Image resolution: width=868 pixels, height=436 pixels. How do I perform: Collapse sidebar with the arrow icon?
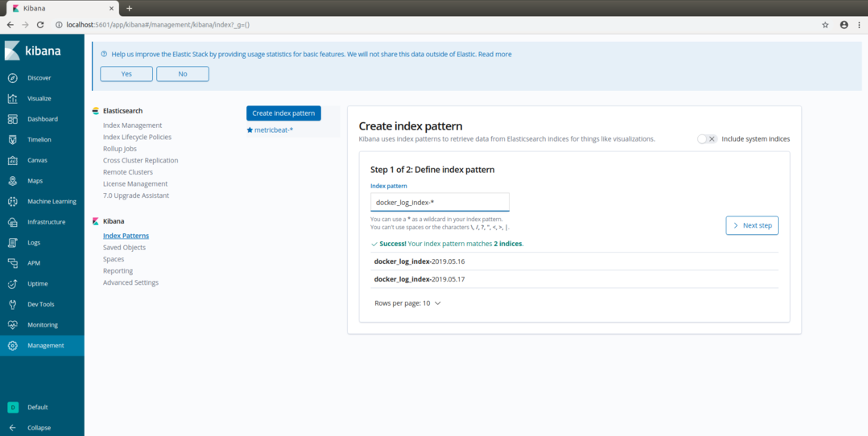12,428
